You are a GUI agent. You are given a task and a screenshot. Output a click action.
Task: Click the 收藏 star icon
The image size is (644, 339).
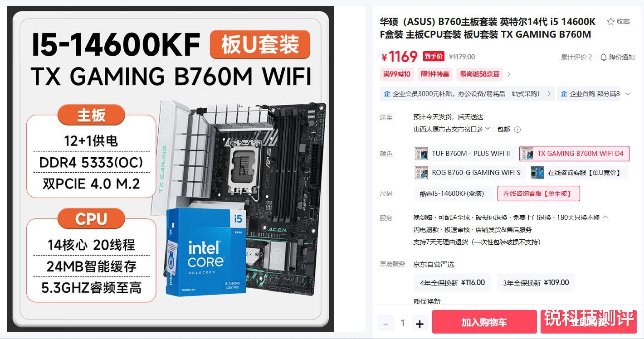(611, 21)
